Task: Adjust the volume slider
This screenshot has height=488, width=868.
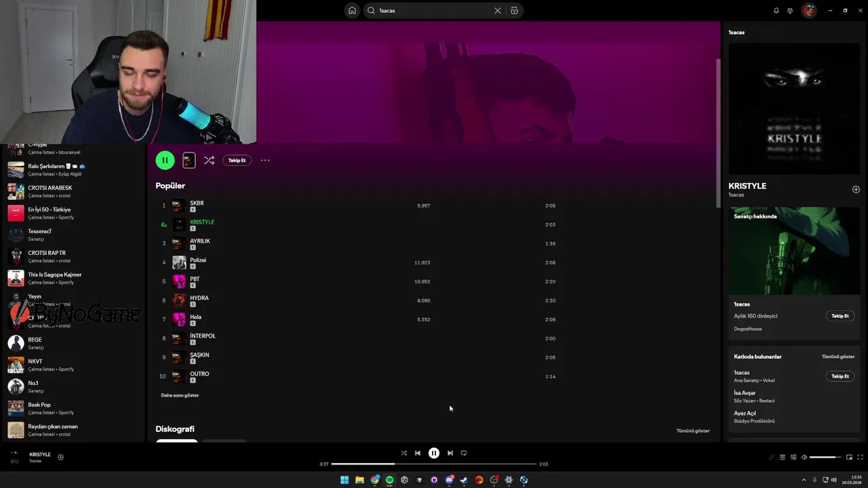Action: [x=825, y=457]
